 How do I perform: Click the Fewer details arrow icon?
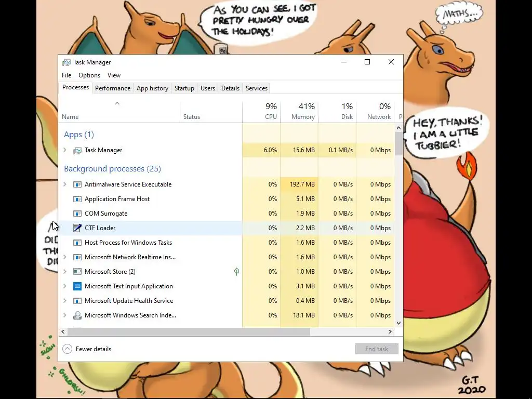(x=67, y=349)
